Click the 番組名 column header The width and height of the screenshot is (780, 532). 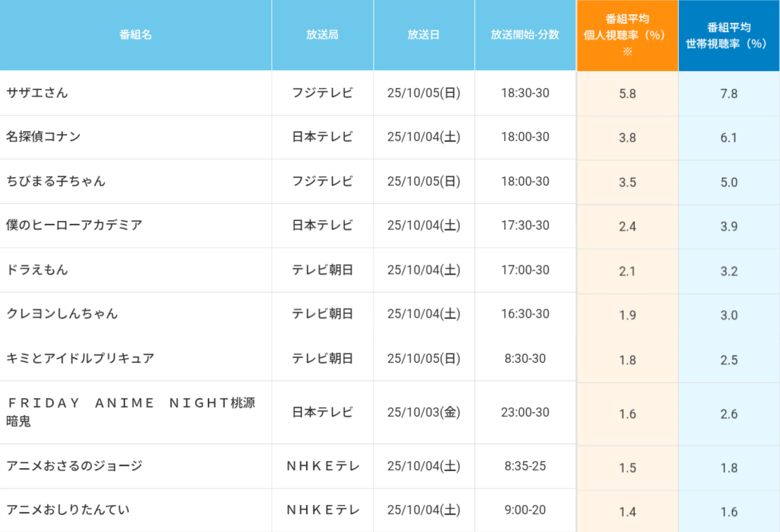tap(135, 35)
